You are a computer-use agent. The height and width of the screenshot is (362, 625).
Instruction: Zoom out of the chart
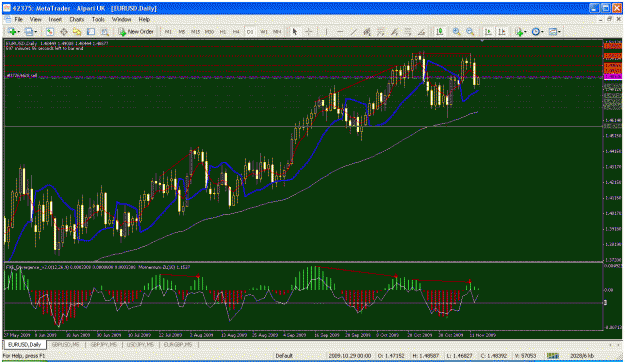click(470, 31)
